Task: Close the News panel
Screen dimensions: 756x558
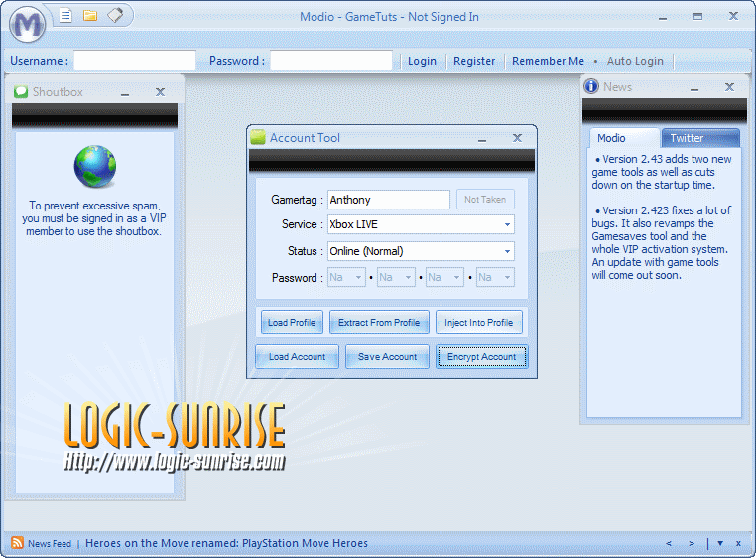Action: (x=729, y=87)
